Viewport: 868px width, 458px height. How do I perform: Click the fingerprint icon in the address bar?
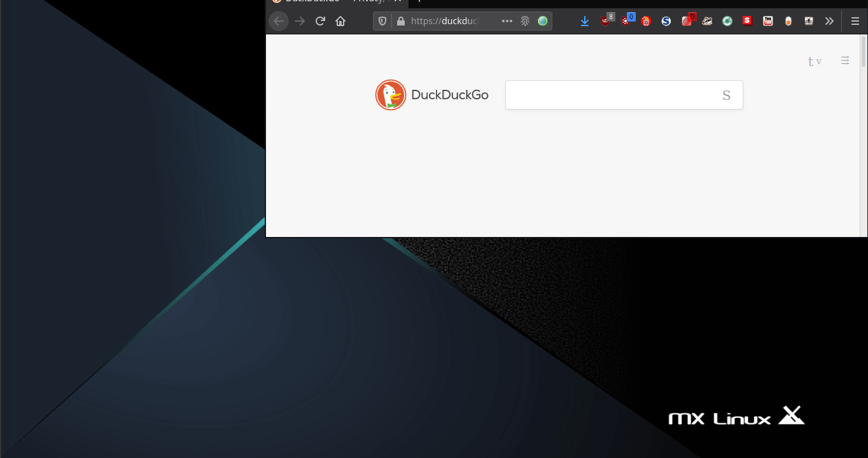[525, 21]
